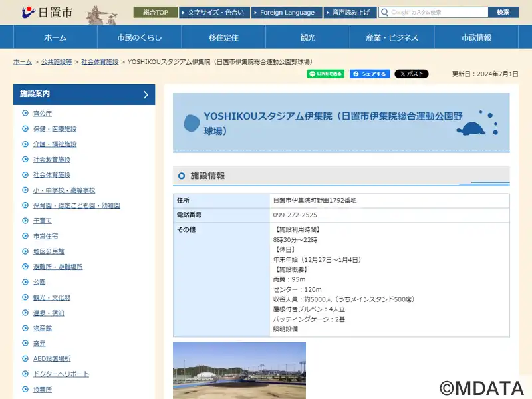Click the samurai statue header image

coord(101,15)
